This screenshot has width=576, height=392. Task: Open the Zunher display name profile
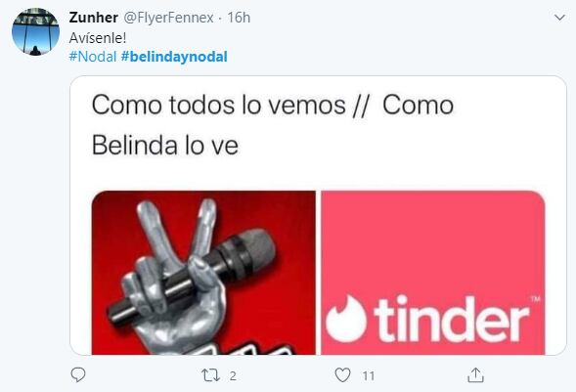[x=93, y=18]
